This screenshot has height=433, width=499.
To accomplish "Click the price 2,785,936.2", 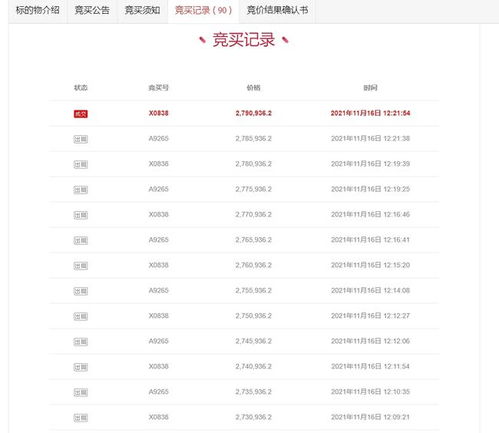I will 254,139.
